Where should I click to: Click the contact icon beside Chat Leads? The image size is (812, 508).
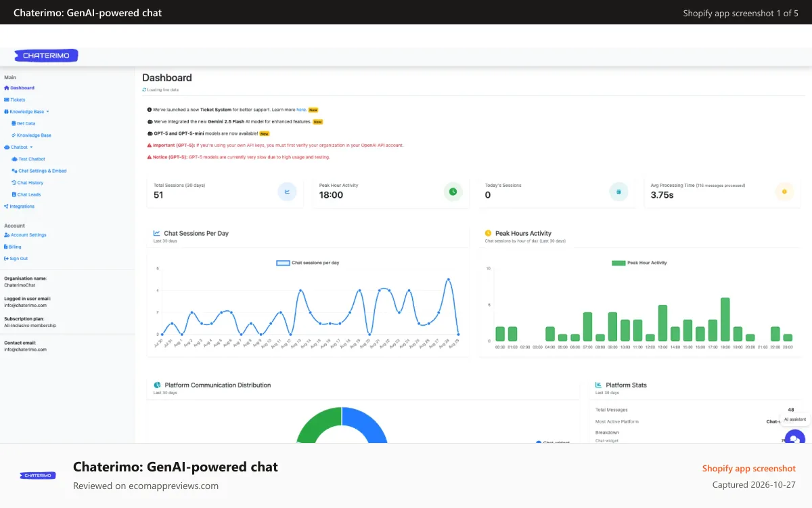point(14,194)
